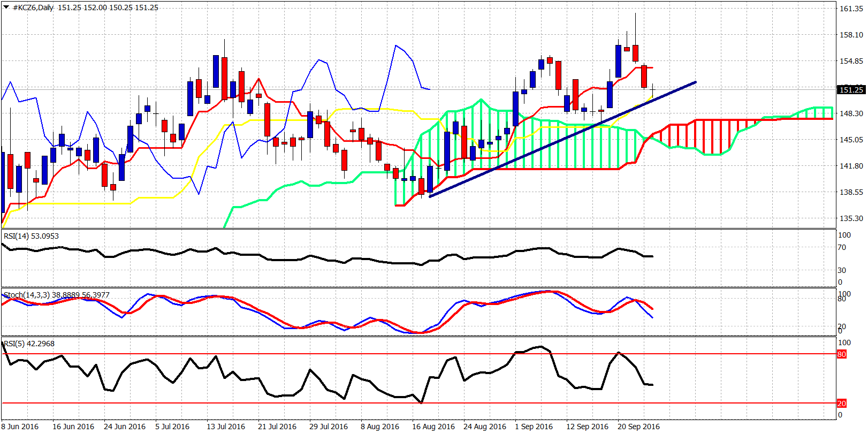
Task: Click the 29 Jul 2016 date label
Action: click(x=329, y=427)
